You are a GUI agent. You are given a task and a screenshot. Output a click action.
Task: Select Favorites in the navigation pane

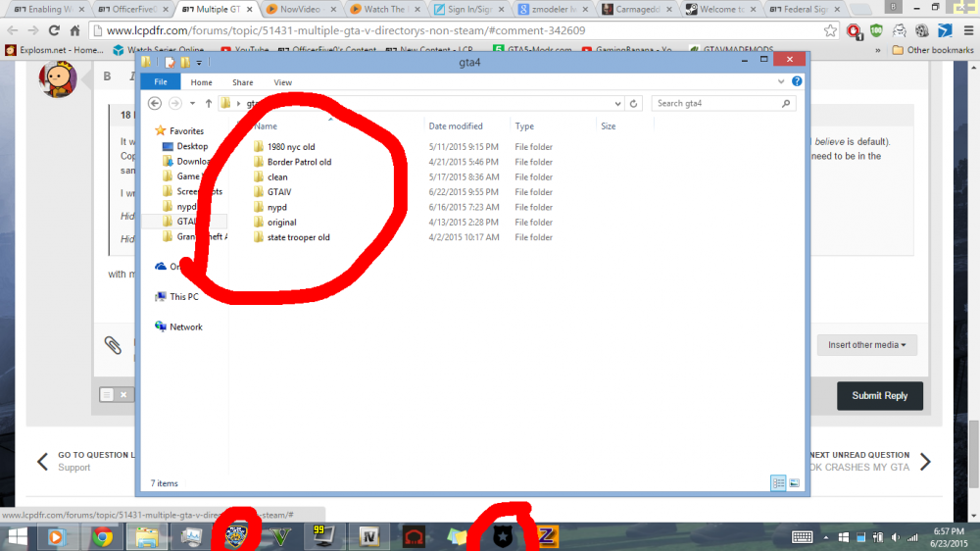[186, 130]
